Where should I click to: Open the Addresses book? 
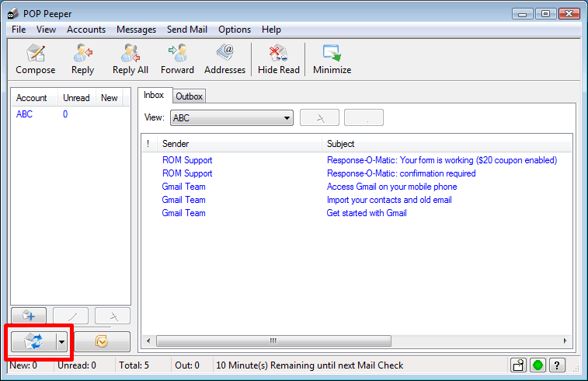(x=224, y=59)
